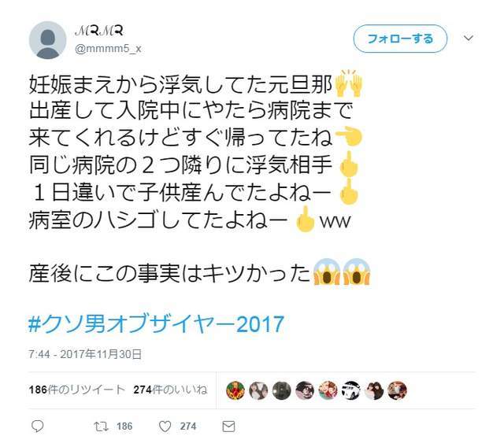Click the sixth black-and-white liker avatar
Viewport: 504px width, 447px height.
pyautogui.click(x=351, y=390)
